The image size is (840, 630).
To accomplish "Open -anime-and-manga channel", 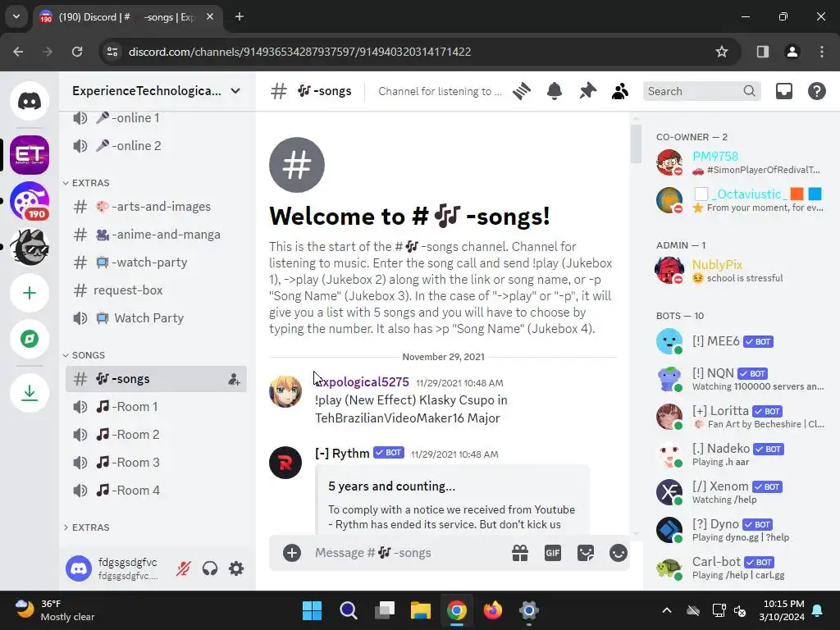I will (x=156, y=235).
